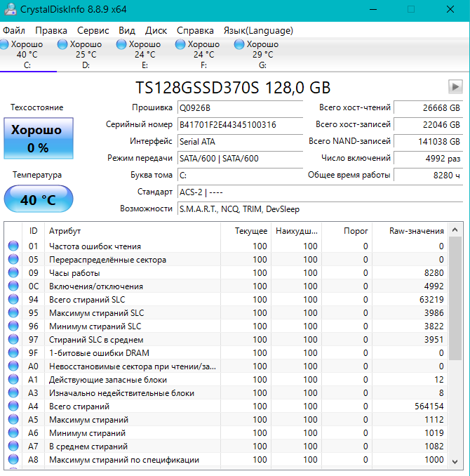This screenshot has height=476, width=470.
Task: Click the attributes list scrollbar thumb
Action: 455,298
